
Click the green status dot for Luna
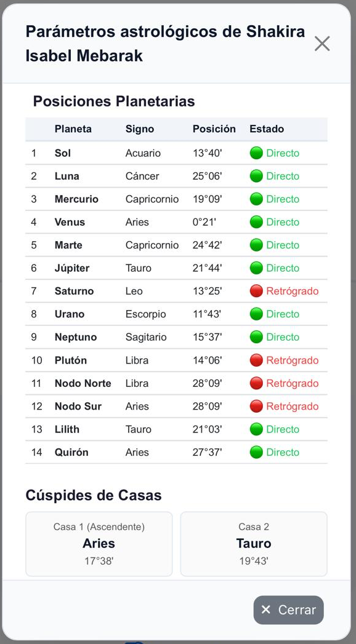point(256,176)
